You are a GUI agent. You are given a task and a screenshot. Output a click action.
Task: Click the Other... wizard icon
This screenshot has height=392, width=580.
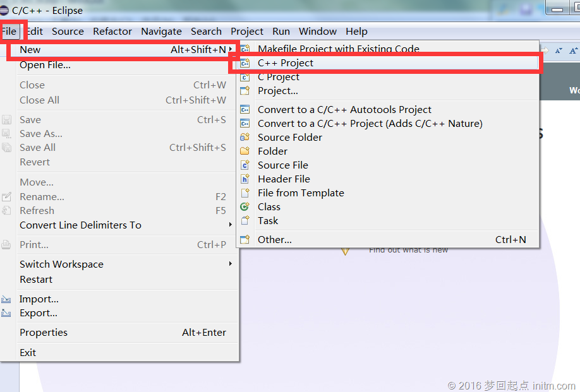tap(245, 240)
